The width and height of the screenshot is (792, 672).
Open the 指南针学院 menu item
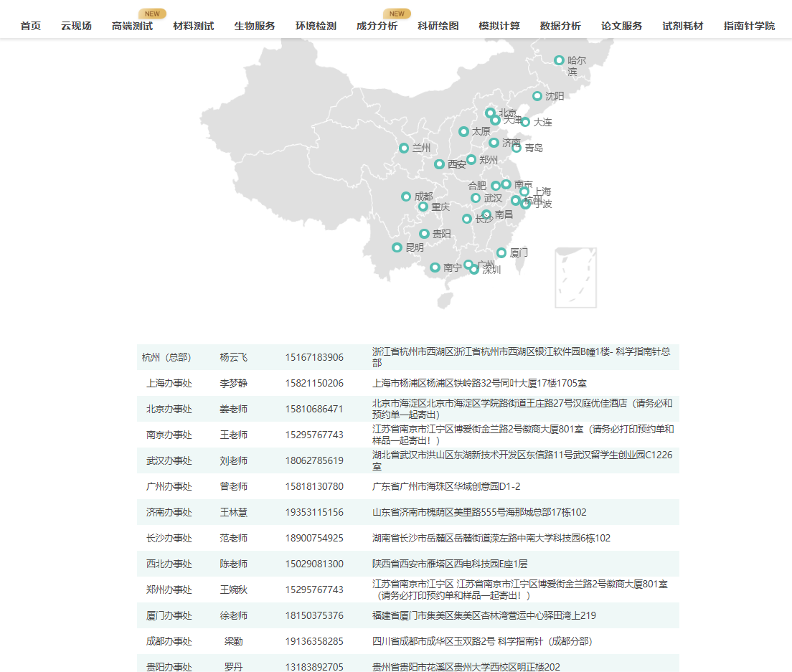(x=748, y=25)
